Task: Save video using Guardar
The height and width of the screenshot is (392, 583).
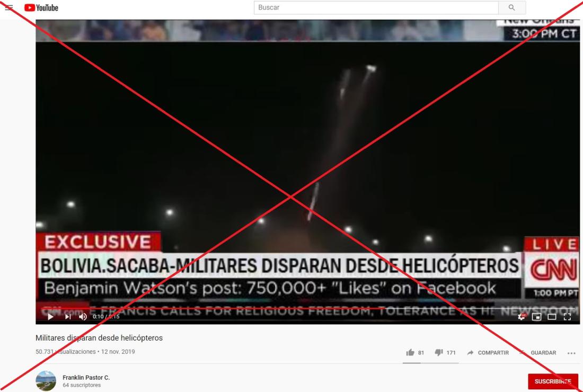Action: (537, 353)
